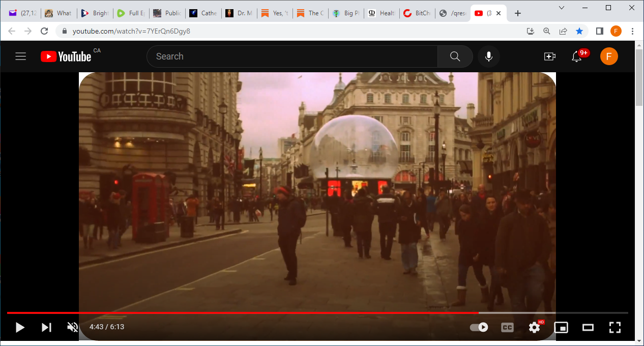Toggle the browser side panel
Screen dimensions: 644x346
click(600, 31)
